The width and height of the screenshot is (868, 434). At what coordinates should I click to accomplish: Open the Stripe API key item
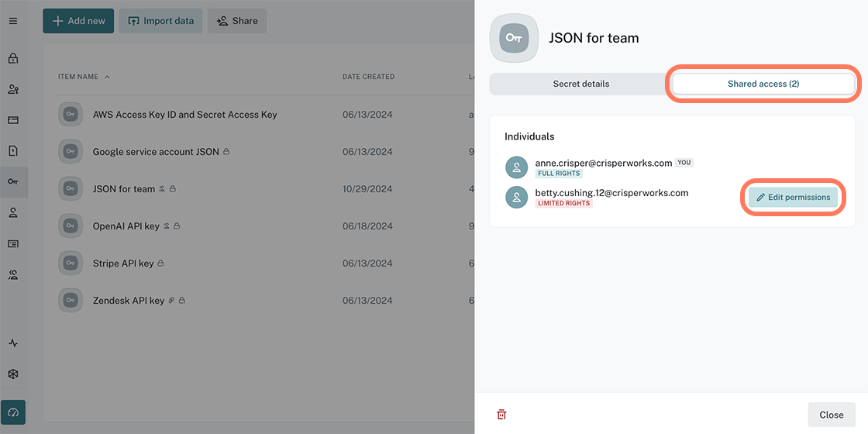click(123, 263)
